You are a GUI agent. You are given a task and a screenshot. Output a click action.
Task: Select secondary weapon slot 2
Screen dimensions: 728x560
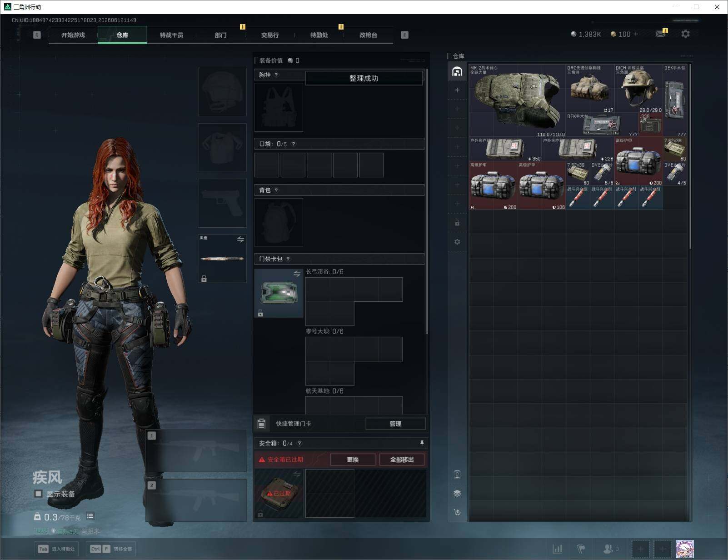[x=196, y=500]
